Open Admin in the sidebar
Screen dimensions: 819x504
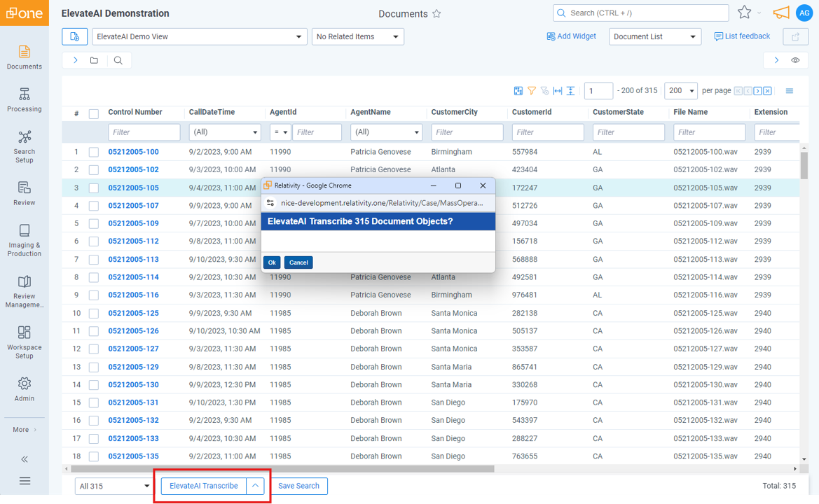[24, 389]
